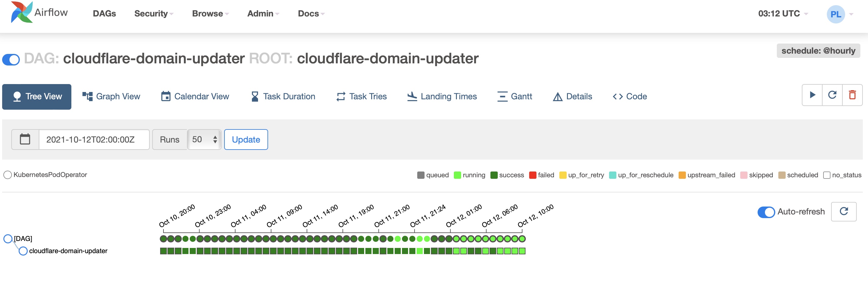Click the Oct 10, 20:00 timeline label
Screen dimensions: 868x304
[177, 216]
